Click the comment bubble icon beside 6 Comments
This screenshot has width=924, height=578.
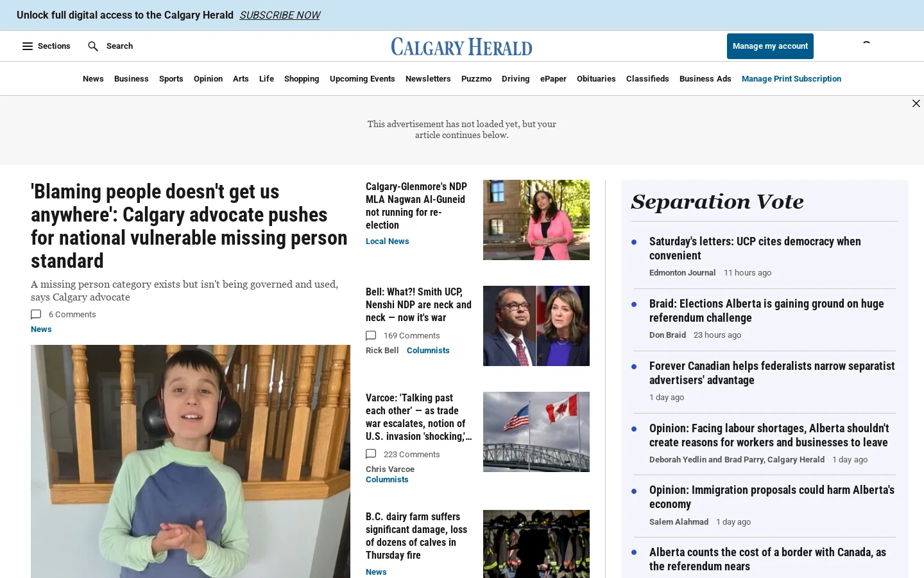(36, 315)
